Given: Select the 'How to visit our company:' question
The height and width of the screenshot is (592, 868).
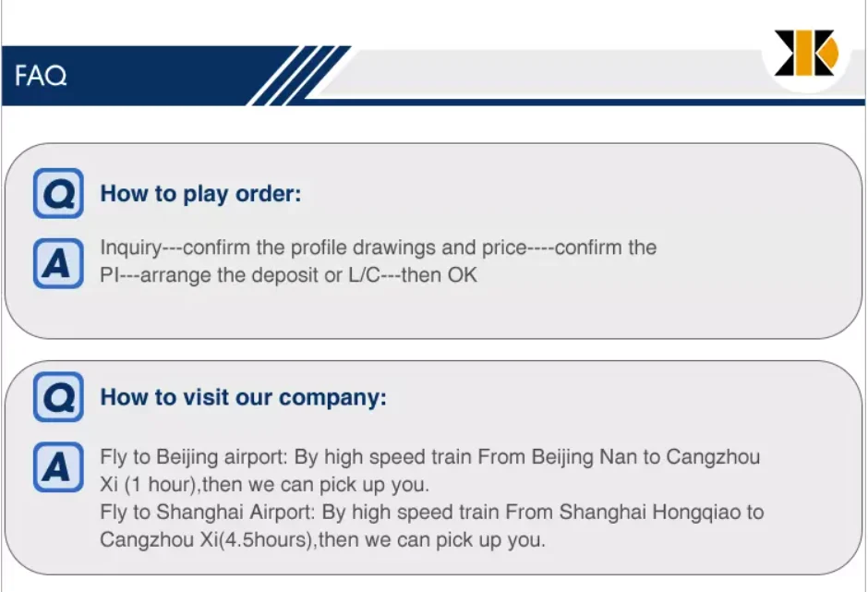Looking at the screenshot, I should (x=243, y=398).
